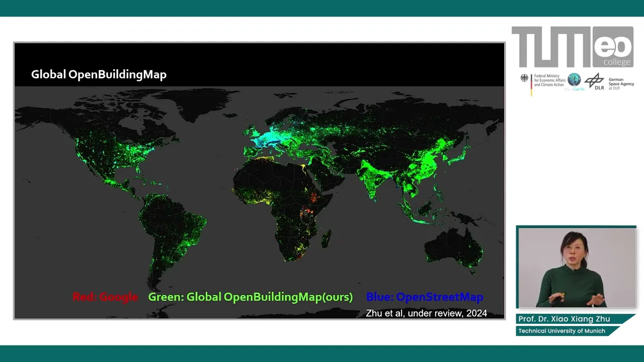Viewport: 644px width, 362px height.
Task: Click the German federal eagle emblem
Action: [x=525, y=79]
